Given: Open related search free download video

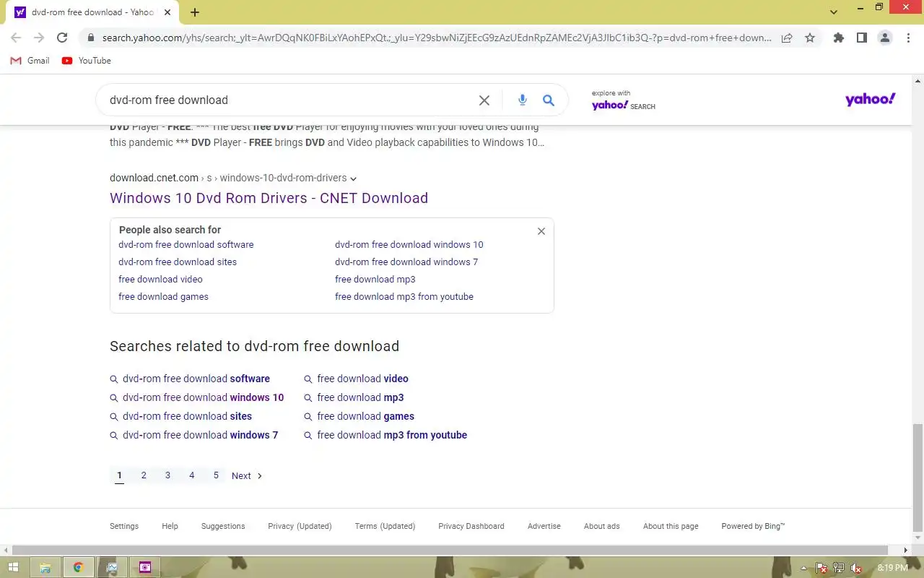Looking at the screenshot, I should (362, 379).
